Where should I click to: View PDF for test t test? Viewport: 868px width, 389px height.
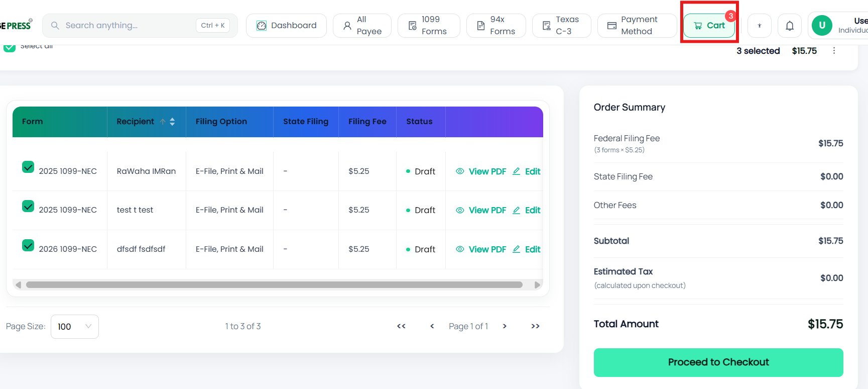click(x=481, y=210)
